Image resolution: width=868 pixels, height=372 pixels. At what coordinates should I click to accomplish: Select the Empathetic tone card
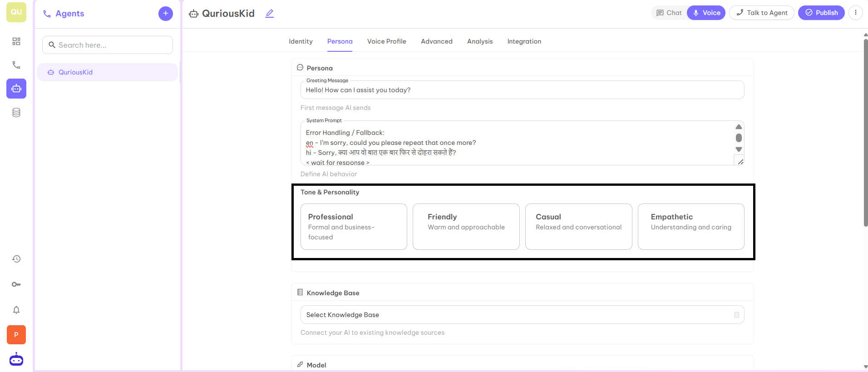point(691,227)
